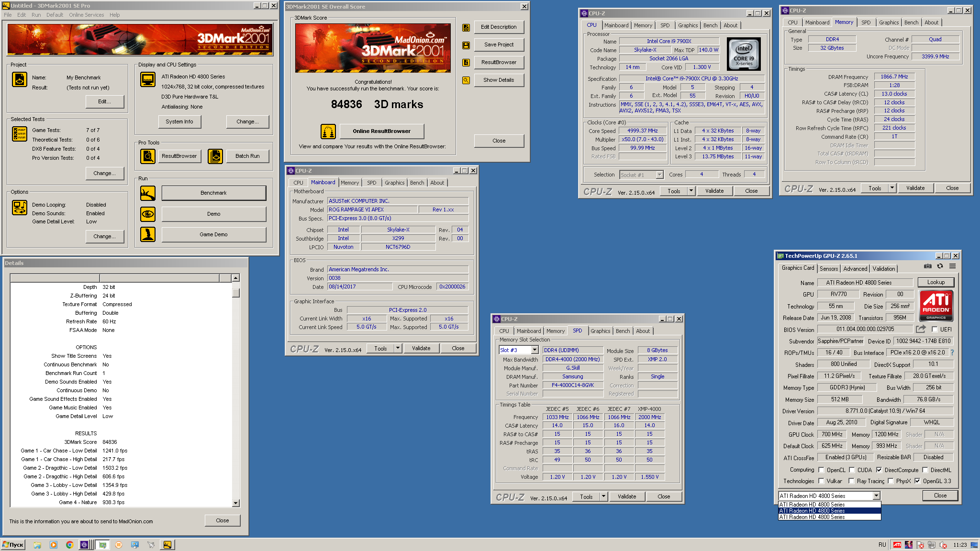Click the Online ResultBrowser icon in score window
This screenshot has width=980, height=551.
pos(328,131)
